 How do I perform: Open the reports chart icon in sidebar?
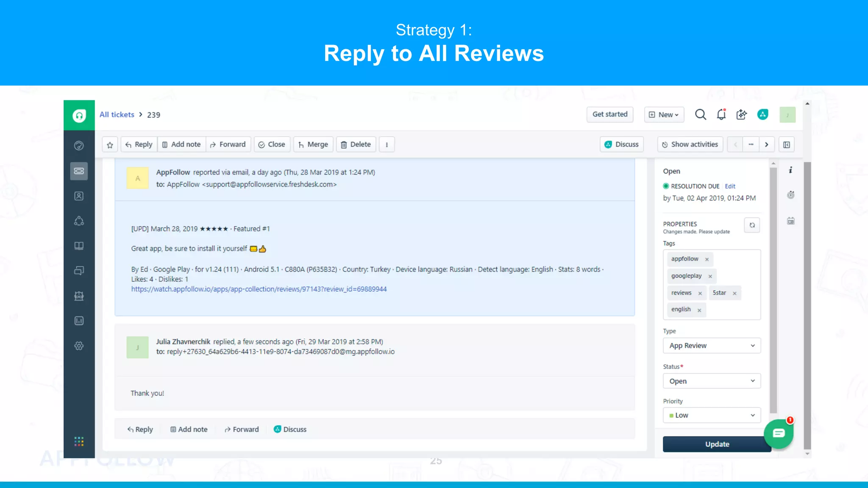79,321
